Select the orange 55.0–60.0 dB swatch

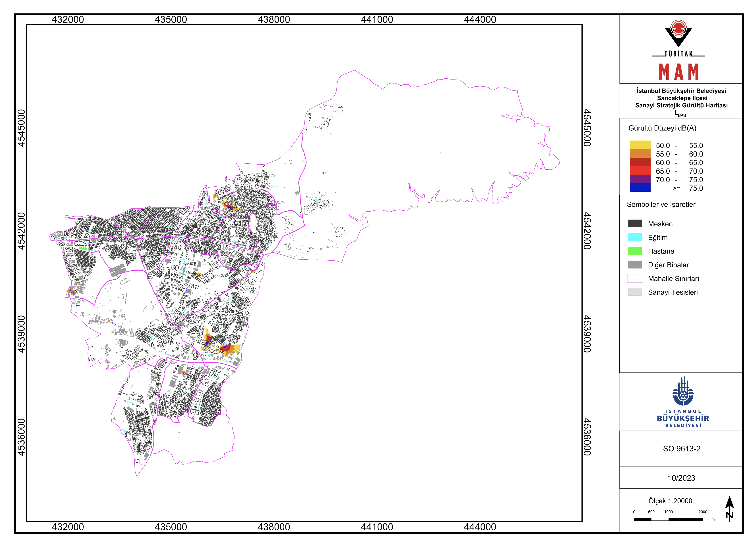pos(640,153)
